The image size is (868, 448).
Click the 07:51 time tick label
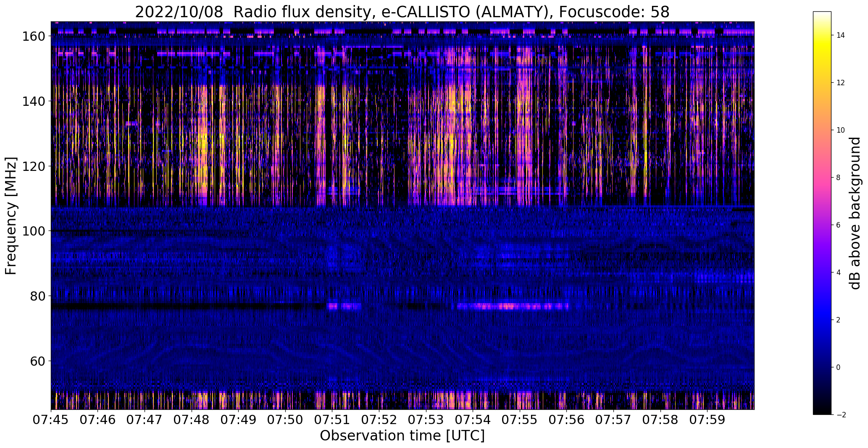(x=332, y=419)
